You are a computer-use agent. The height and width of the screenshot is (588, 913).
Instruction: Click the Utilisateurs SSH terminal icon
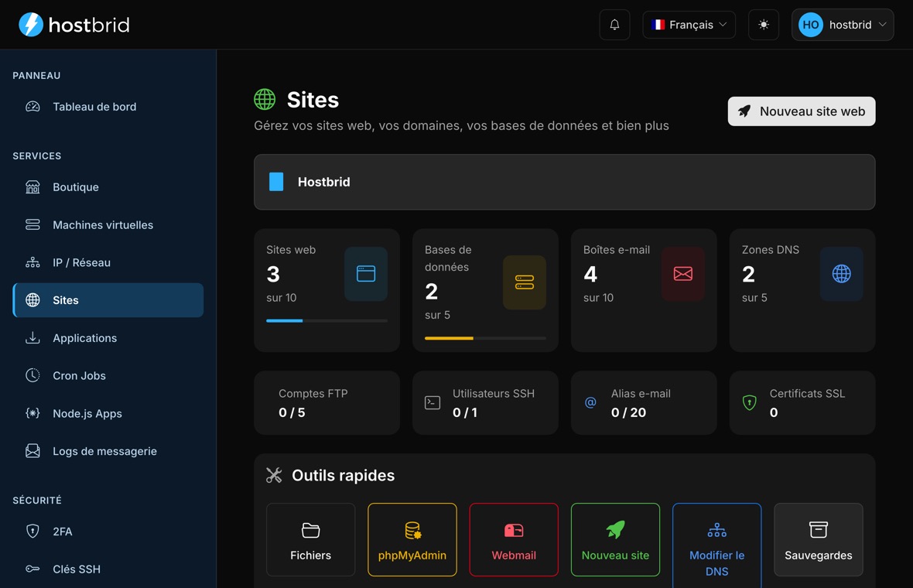[x=432, y=402]
